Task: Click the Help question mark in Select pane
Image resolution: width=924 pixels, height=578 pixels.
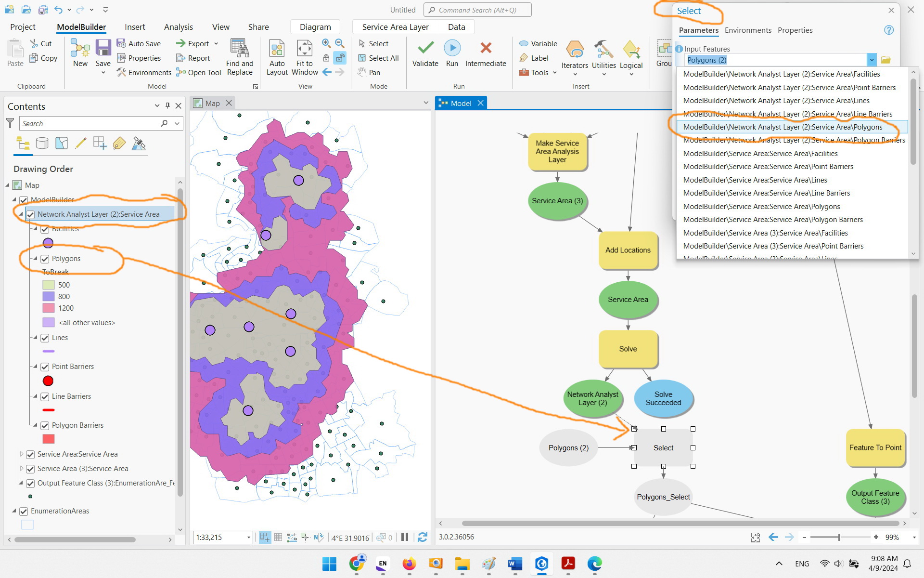Action: click(x=888, y=30)
